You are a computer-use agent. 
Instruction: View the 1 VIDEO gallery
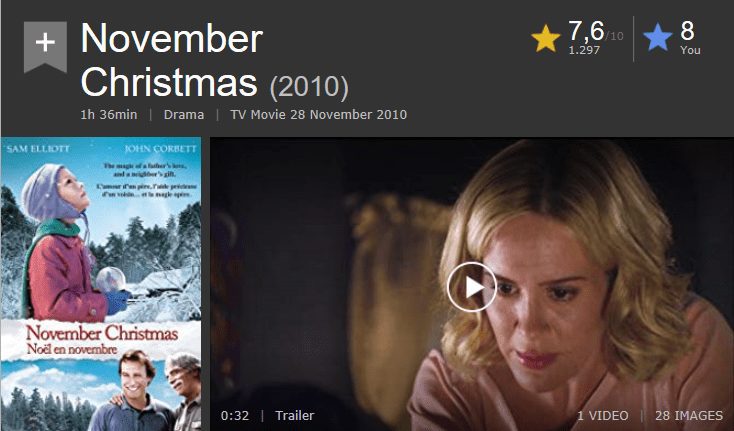(602, 416)
